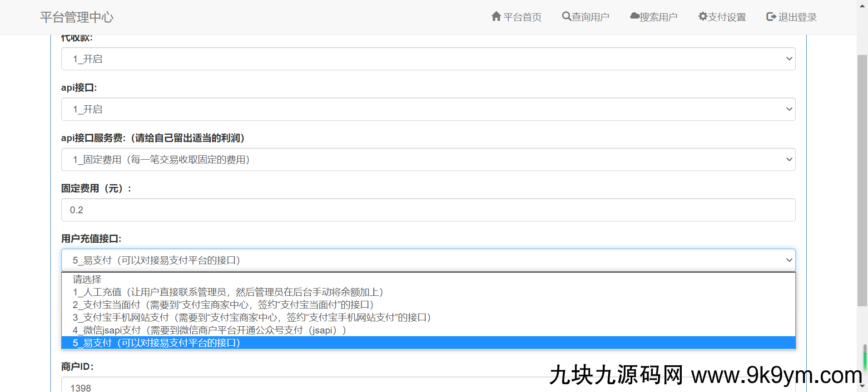
Task: Click the gear icon for 支付设置
Action: pos(703,17)
